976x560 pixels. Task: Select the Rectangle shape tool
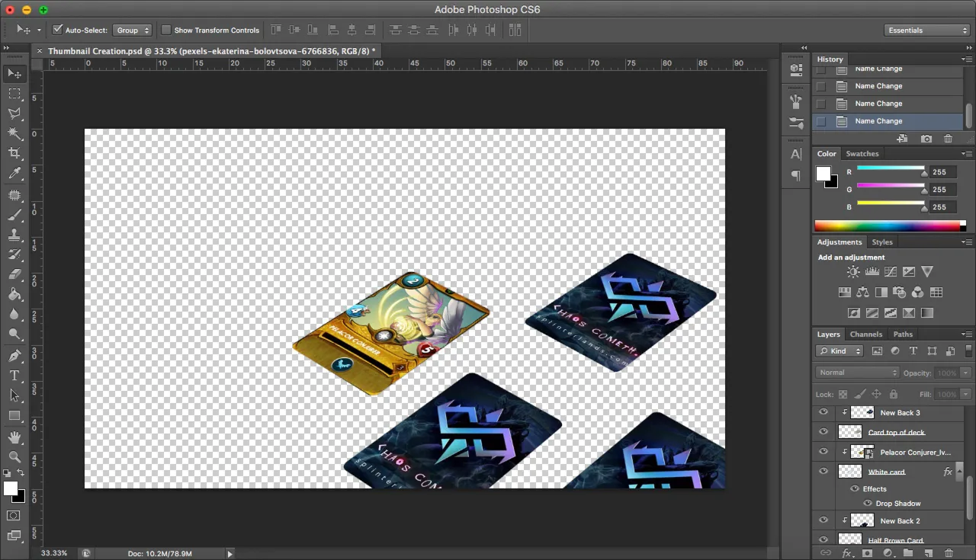pyautogui.click(x=14, y=416)
